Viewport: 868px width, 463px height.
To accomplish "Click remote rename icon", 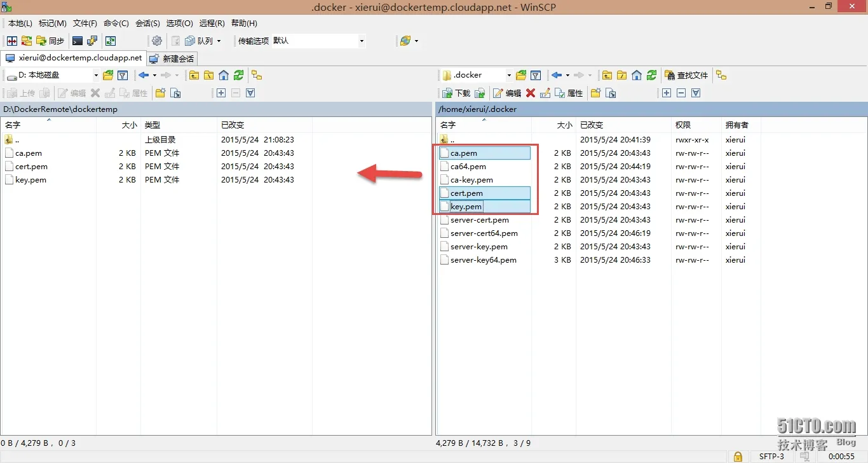I will point(545,93).
